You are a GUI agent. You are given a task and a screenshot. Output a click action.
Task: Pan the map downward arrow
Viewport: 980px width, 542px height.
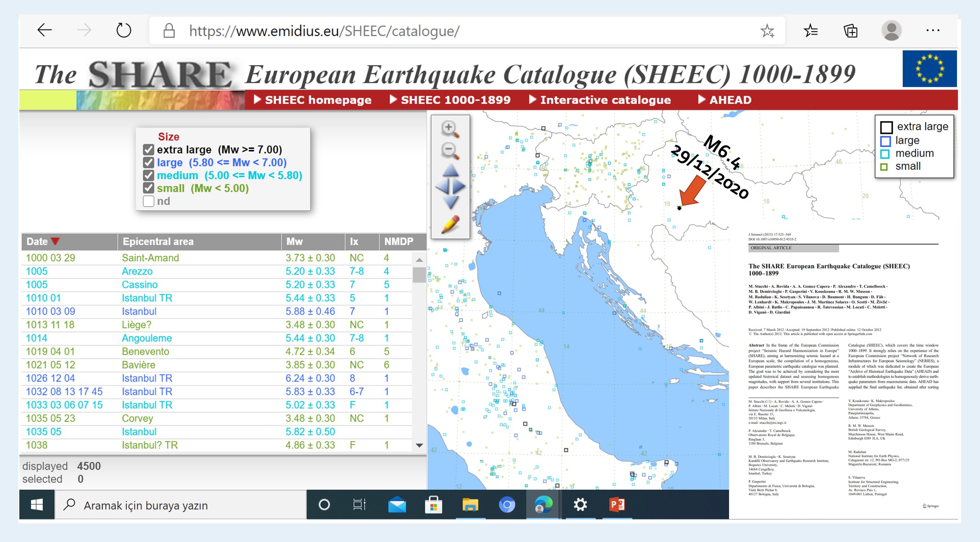[451, 202]
